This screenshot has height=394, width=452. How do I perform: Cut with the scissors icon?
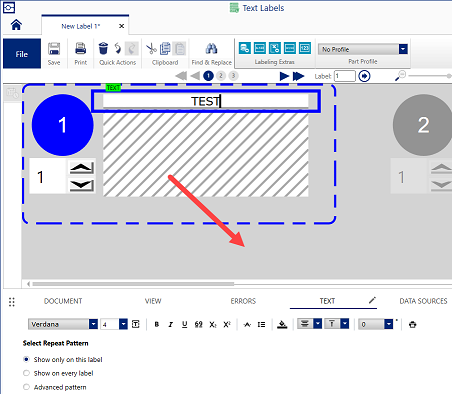click(151, 49)
